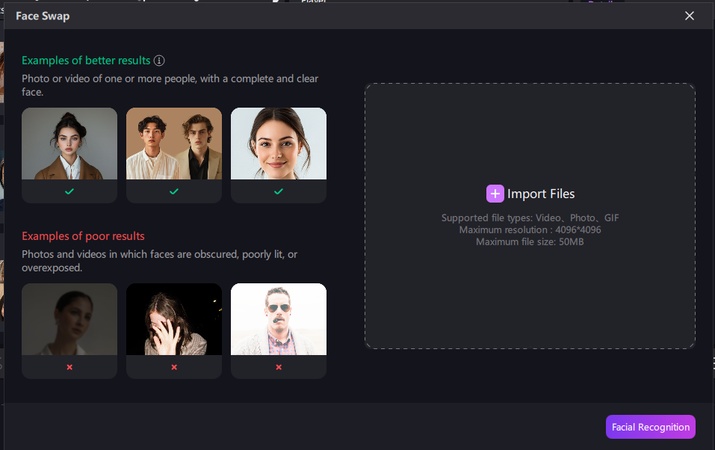Screen dimensions: 715x450
Task: Click red X under the covered-face photo
Action: click(174, 367)
